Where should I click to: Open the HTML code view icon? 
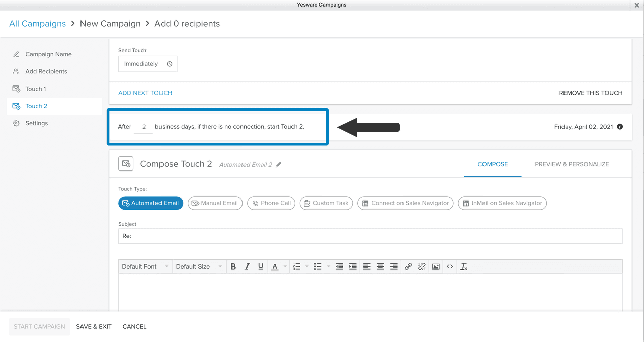tap(449, 266)
